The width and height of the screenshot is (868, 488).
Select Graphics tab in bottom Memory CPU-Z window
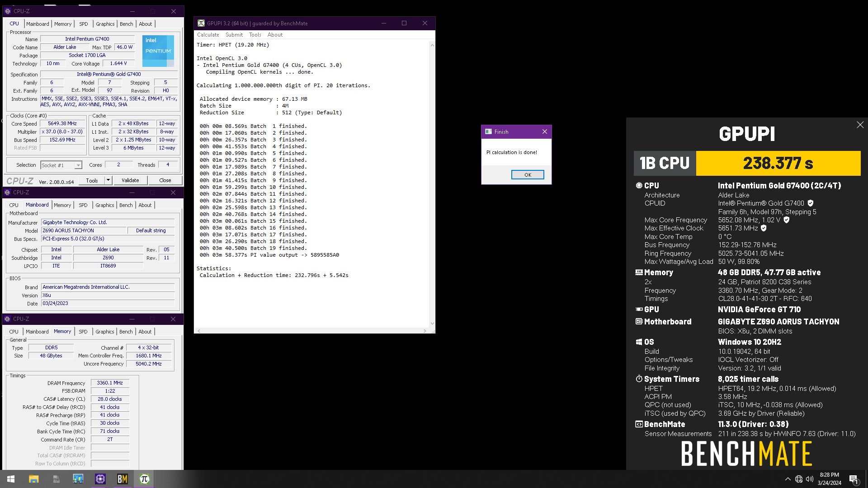click(105, 332)
